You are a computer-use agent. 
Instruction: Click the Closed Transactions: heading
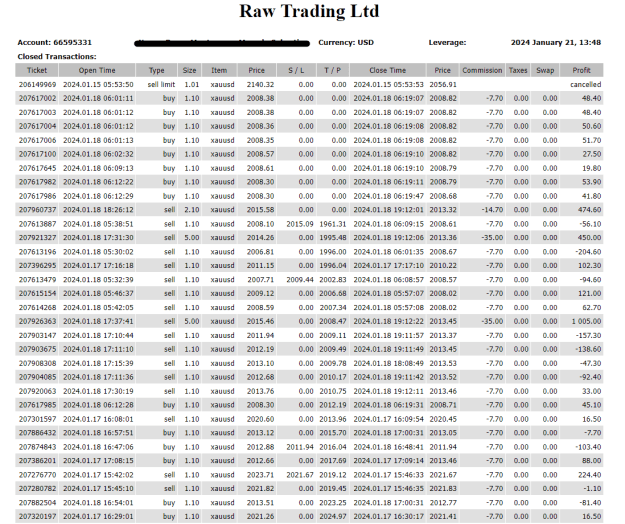tap(57, 57)
